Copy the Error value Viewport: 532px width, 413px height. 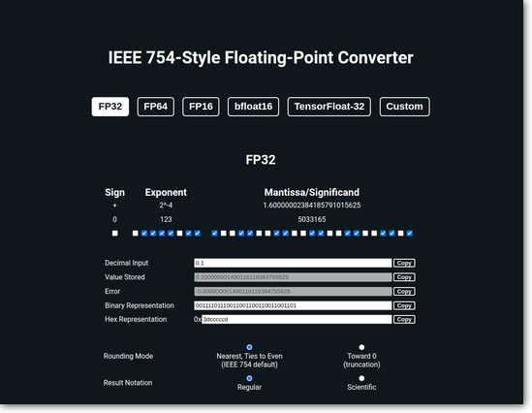click(404, 292)
